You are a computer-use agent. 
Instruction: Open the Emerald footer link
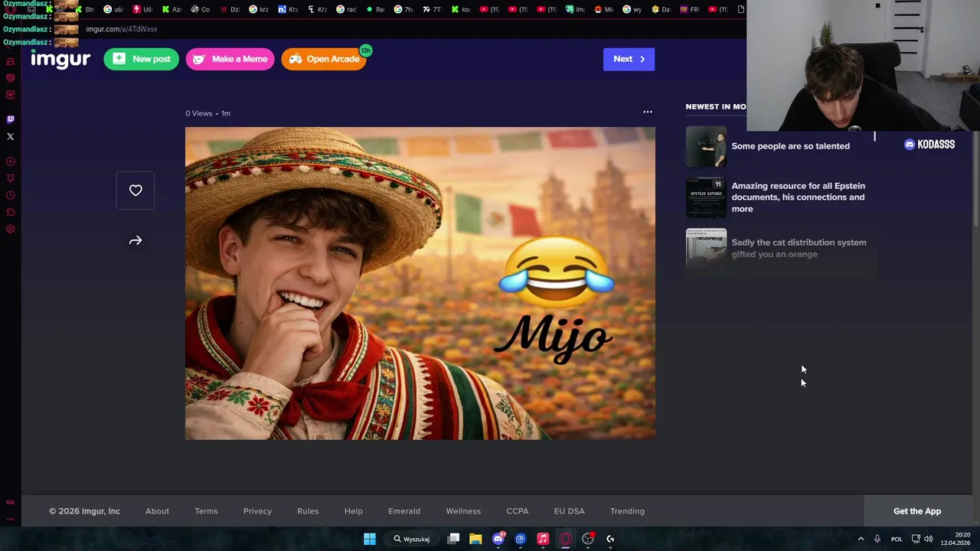404,511
